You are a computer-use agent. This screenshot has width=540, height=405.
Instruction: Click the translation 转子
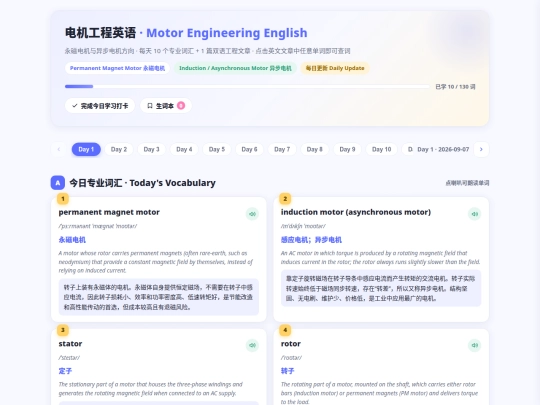pos(288,371)
